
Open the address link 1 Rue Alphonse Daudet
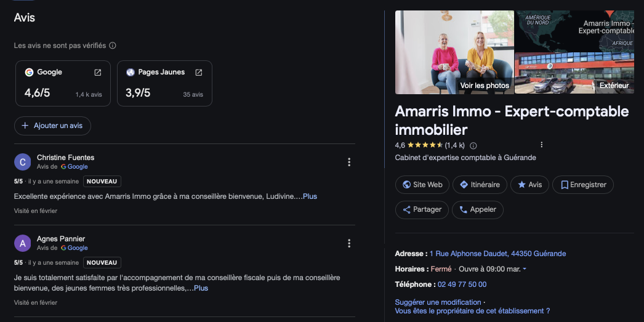498,254
